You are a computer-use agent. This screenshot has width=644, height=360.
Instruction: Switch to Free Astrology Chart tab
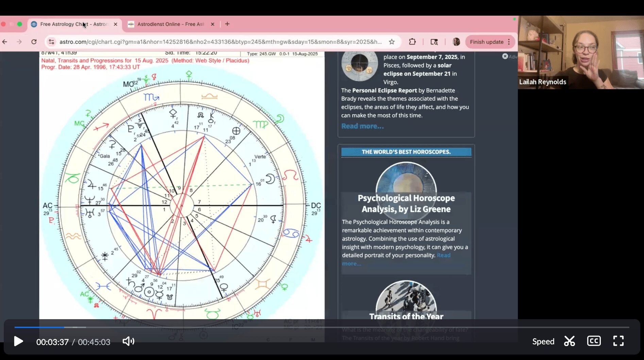coord(74,24)
